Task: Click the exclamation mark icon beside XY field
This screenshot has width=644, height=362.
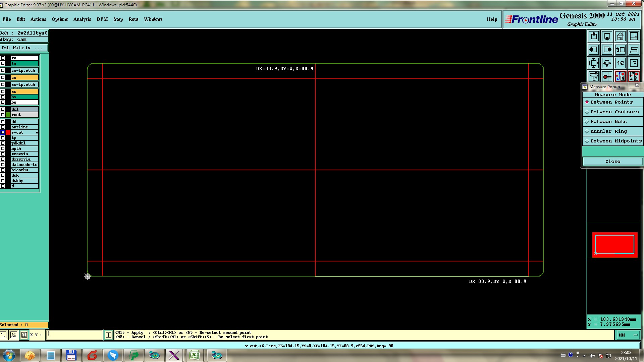Action: coord(108,335)
